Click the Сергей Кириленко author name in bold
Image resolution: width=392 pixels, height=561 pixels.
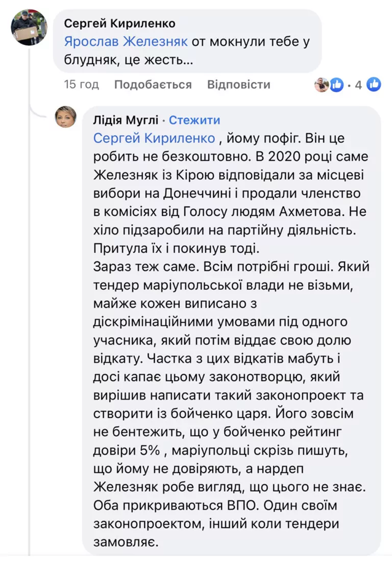(120, 23)
